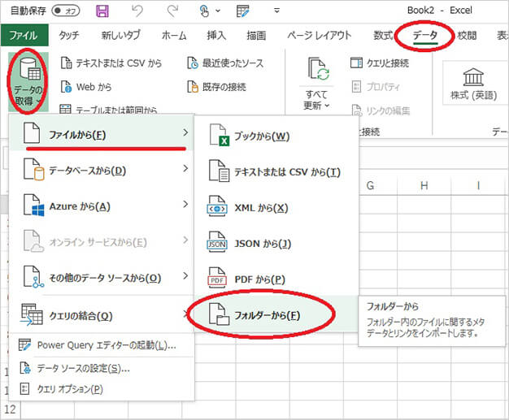Click the JSON file icon

217,242
